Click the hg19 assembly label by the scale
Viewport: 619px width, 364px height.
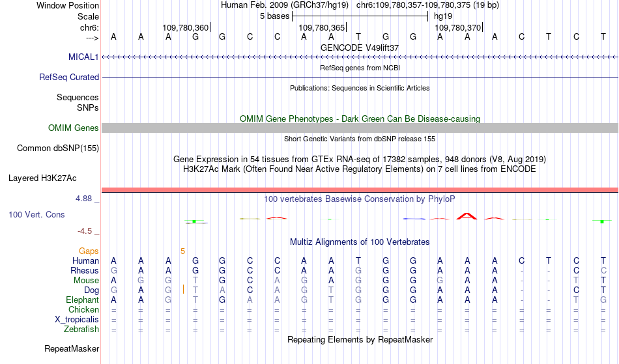[443, 16]
